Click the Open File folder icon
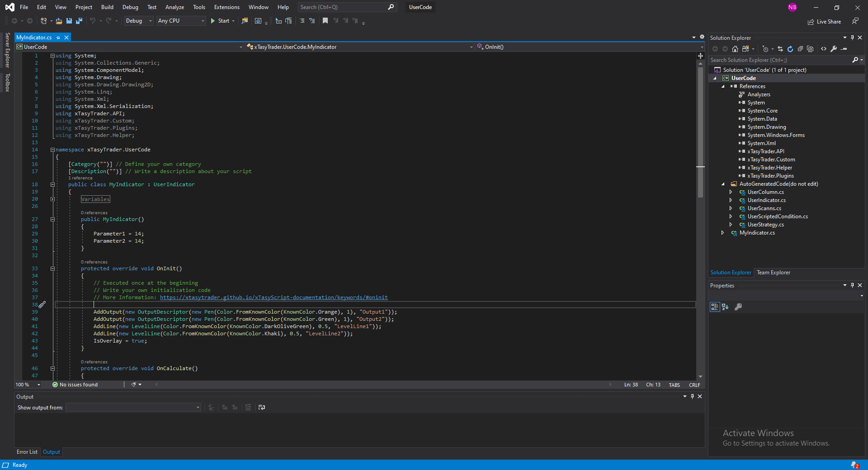 [59, 21]
